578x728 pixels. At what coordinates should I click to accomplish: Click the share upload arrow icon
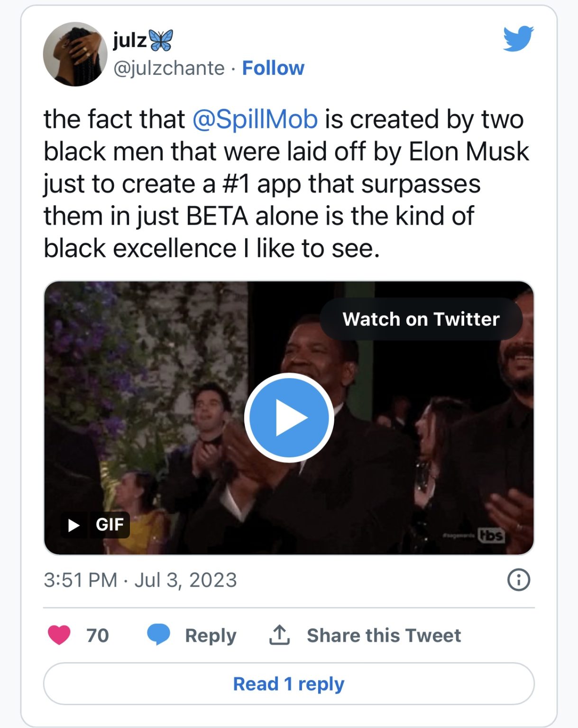(x=279, y=635)
